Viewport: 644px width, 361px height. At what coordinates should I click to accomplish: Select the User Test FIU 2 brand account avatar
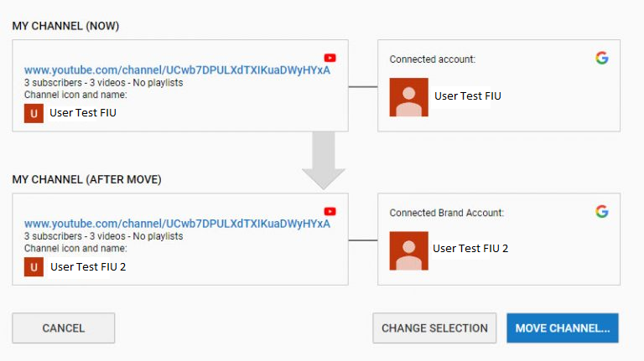(x=408, y=250)
